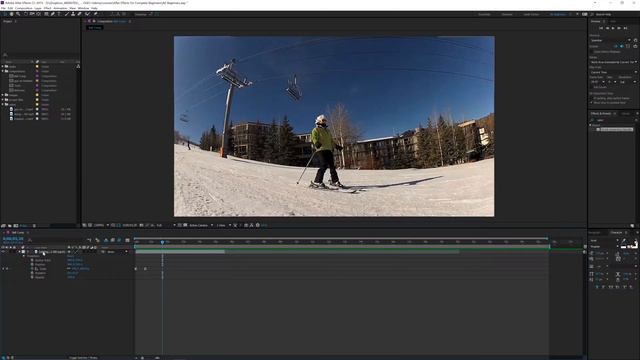The height and width of the screenshot is (360, 640).
Task: Enable motion blur switch in timeline header
Action: tap(119, 240)
